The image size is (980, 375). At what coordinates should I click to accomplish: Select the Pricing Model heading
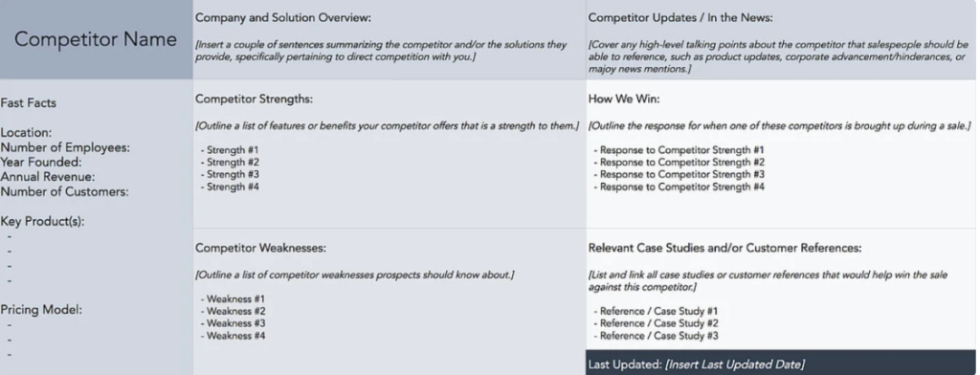(x=41, y=310)
